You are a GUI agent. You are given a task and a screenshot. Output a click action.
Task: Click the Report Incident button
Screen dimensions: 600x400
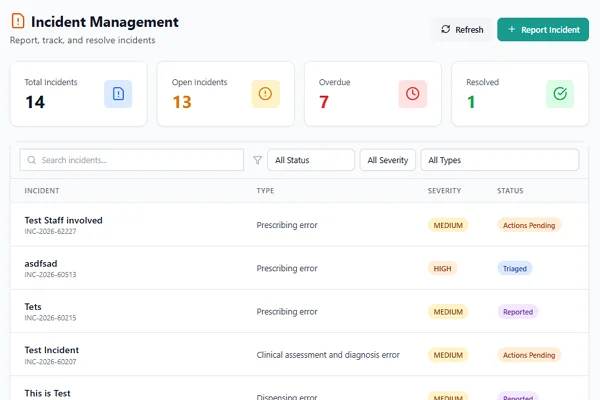543,29
